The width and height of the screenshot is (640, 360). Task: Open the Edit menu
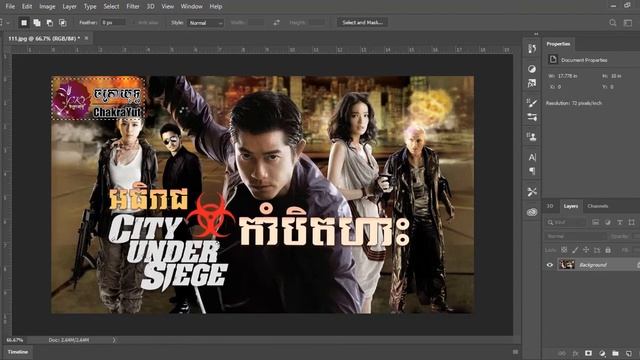27,7
